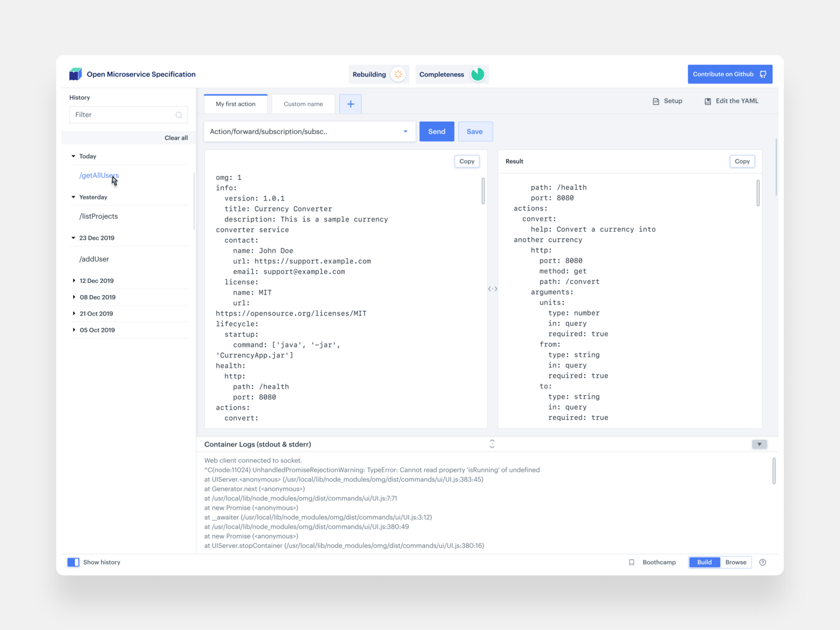The height and width of the screenshot is (630, 840).
Task: Expand the 12 Dec 2019 history group
Action: tap(74, 280)
